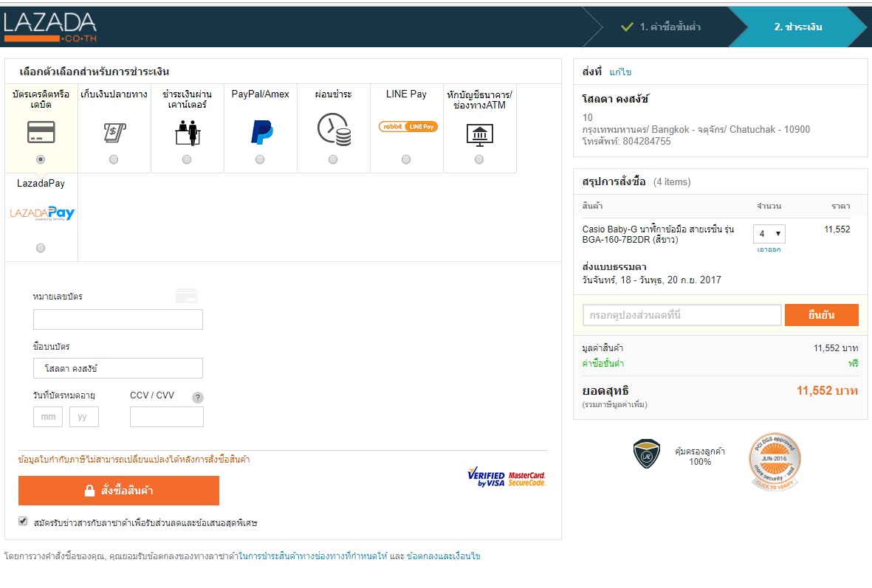Click the LazadaPay logo
The width and height of the screenshot is (872, 588).
coord(42,213)
